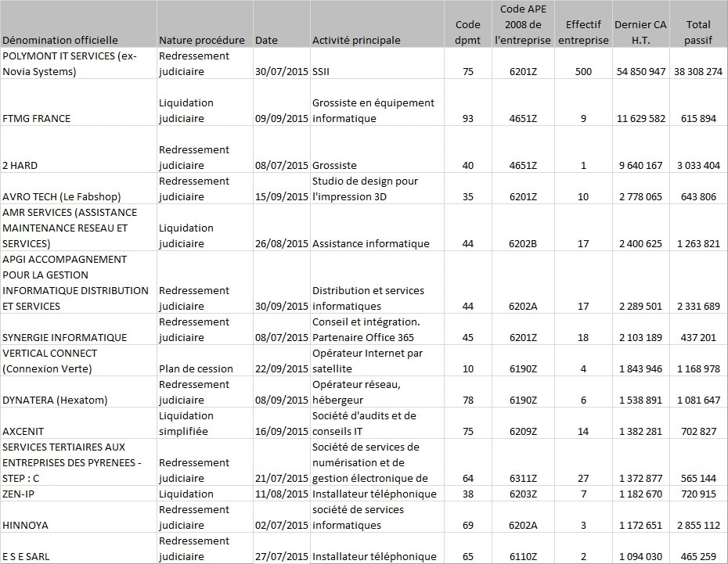Click the workforce value 500
The width and height of the screenshot is (728, 564).
(x=583, y=71)
